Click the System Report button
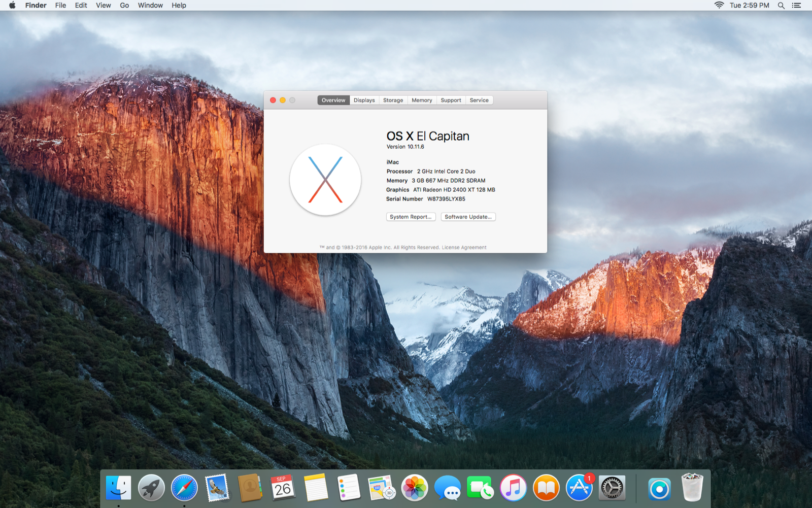This screenshot has width=812, height=508. point(411,217)
